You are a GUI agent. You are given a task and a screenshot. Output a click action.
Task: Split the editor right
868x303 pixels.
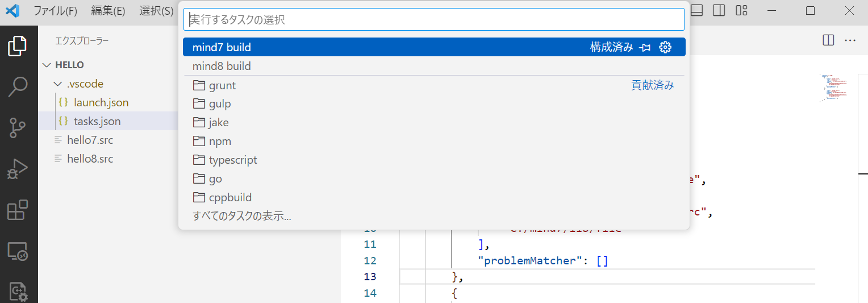828,40
